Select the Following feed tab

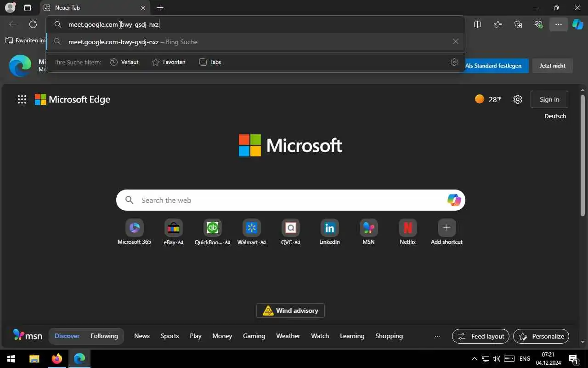104,336
